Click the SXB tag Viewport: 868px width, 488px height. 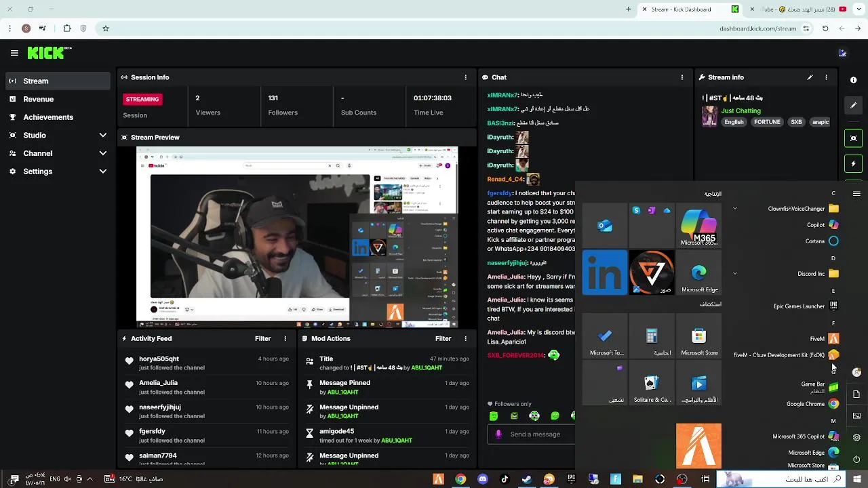pyautogui.click(x=796, y=122)
